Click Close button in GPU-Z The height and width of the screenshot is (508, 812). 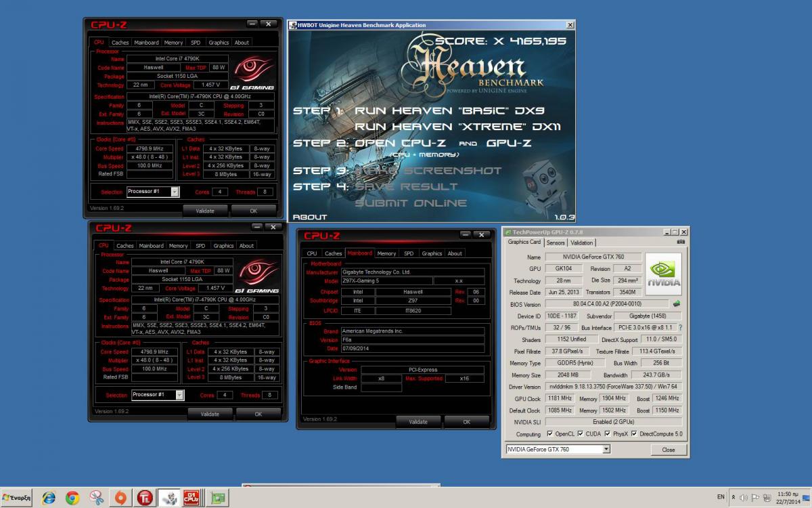[x=669, y=450]
